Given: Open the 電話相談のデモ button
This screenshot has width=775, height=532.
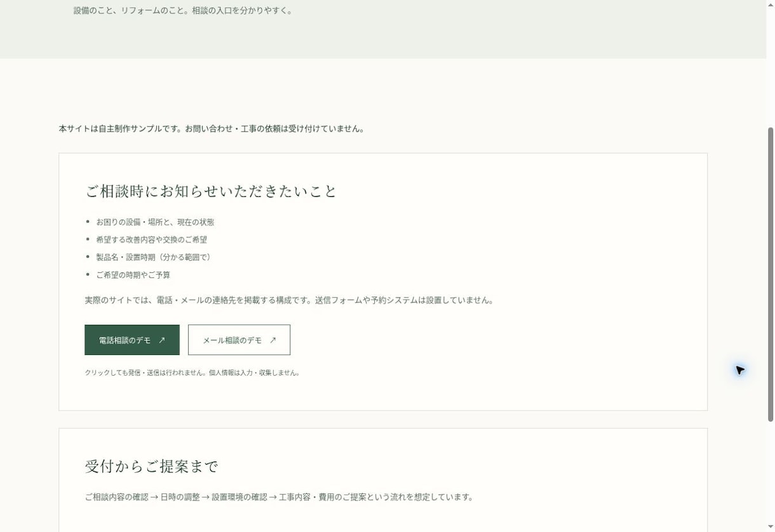Looking at the screenshot, I should pyautogui.click(x=132, y=340).
